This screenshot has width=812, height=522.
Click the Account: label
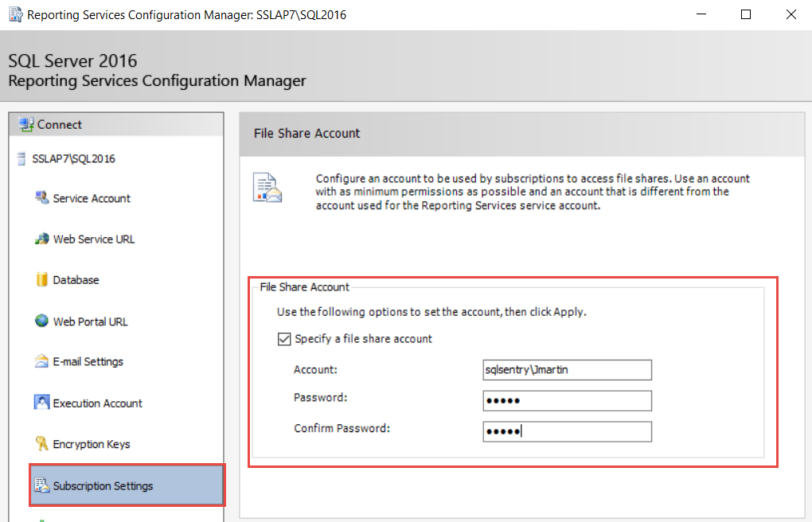315,370
